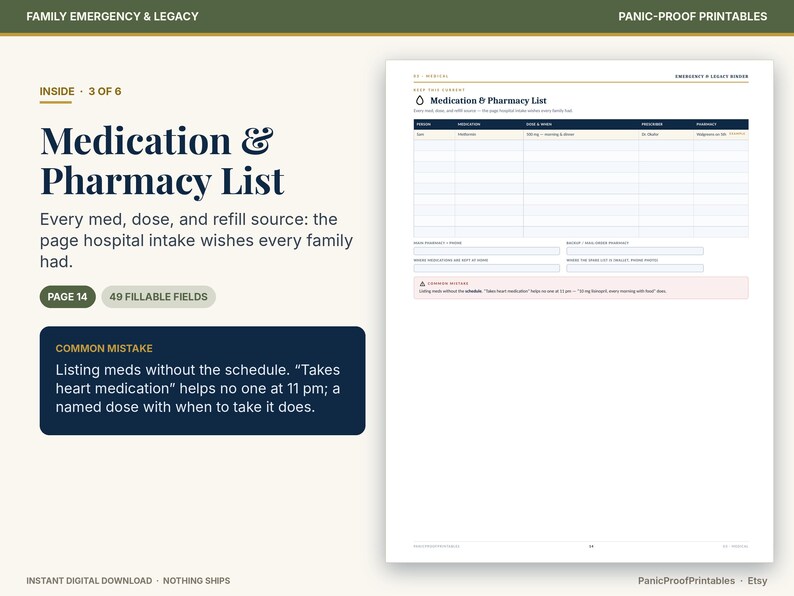This screenshot has width=794, height=596.
Task: Click the pink 'COMMON MISTAKE' label in preview
Action: [448, 284]
